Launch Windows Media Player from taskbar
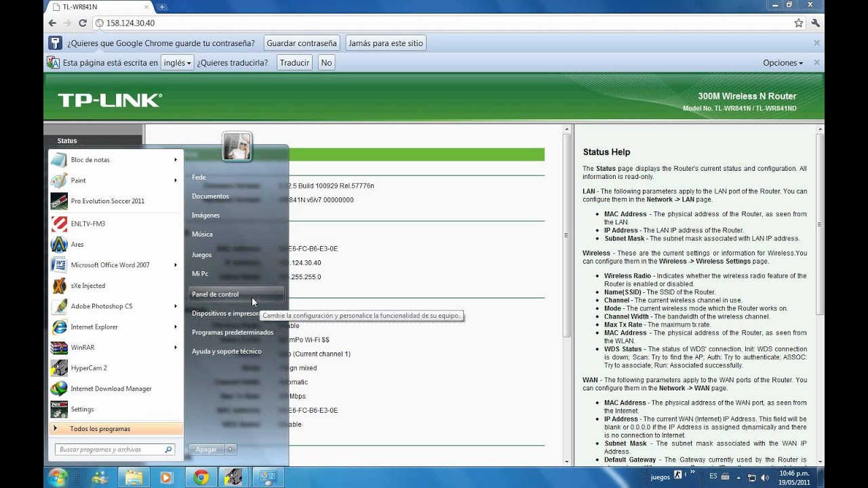Image resolution: width=868 pixels, height=488 pixels. (x=167, y=477)
